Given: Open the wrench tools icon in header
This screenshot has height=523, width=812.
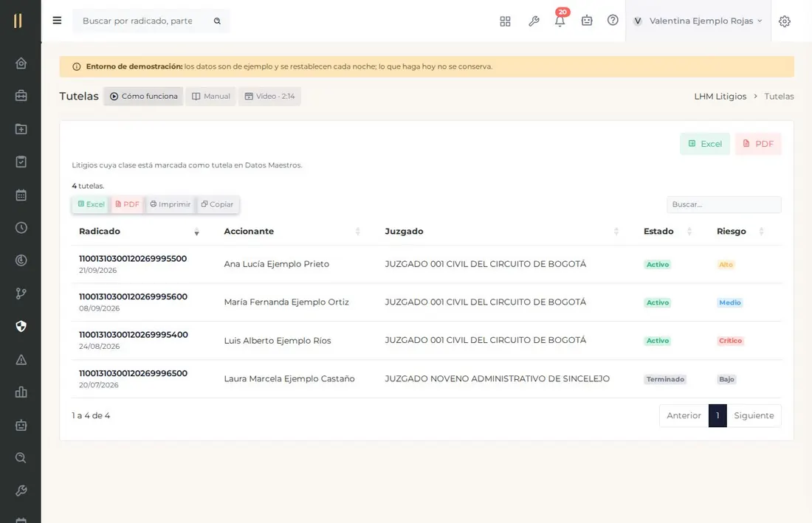Looking at the screenshot, I should pos(534,21).
